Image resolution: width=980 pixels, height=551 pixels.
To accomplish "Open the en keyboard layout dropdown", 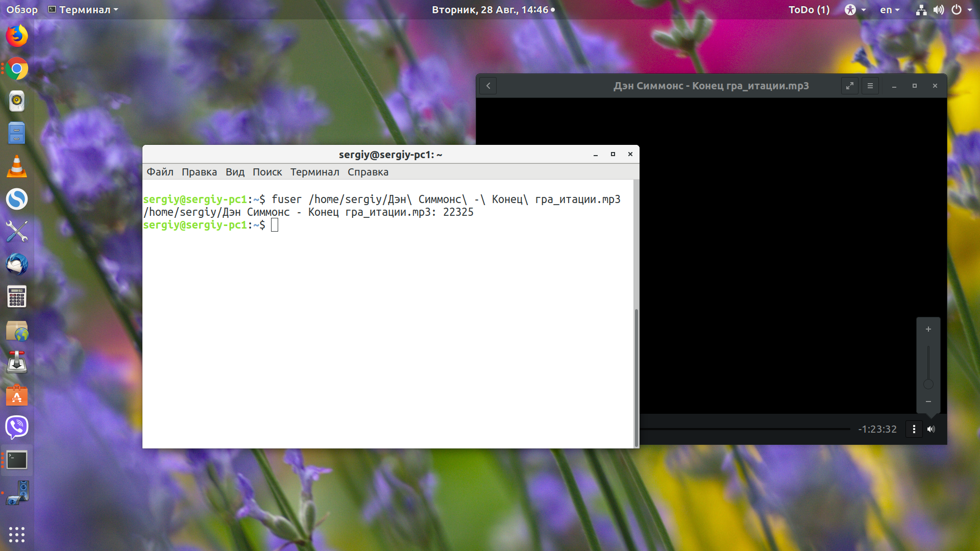I will (890, 10).
